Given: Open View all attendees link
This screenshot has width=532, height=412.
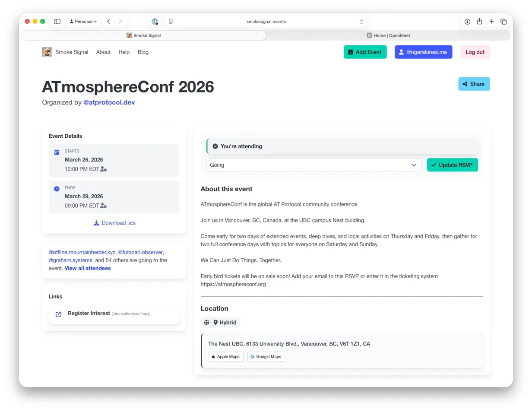Looking at the screenshot, I should (88, 269).
